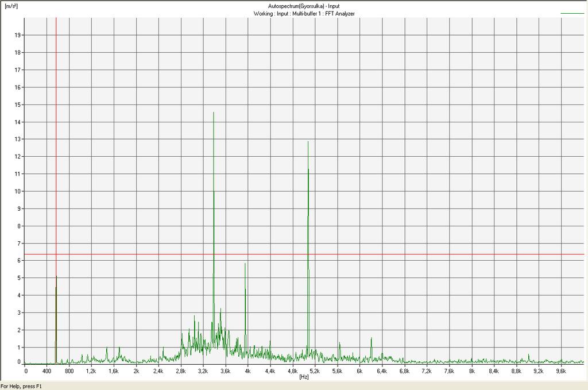Click the 15 label on the amplitude axis
Viewport: 588px width, 390px height.
point(17,105)
